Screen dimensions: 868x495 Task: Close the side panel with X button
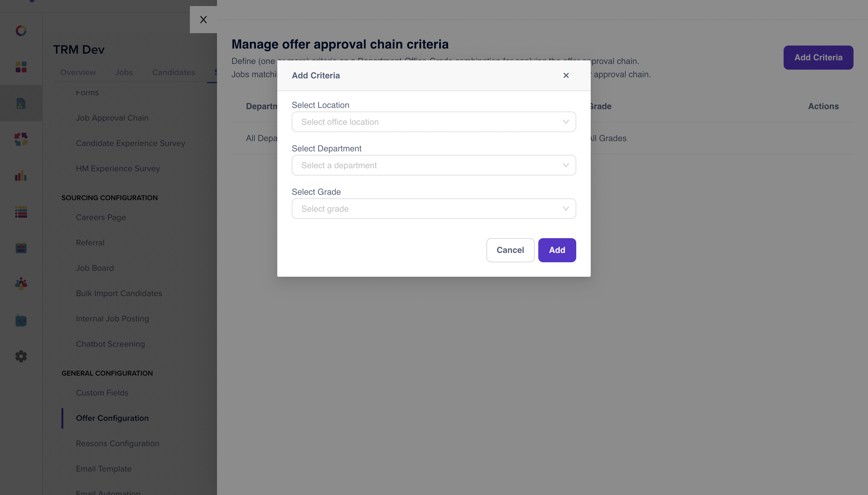pyautogui.click(x=203, y=20)
